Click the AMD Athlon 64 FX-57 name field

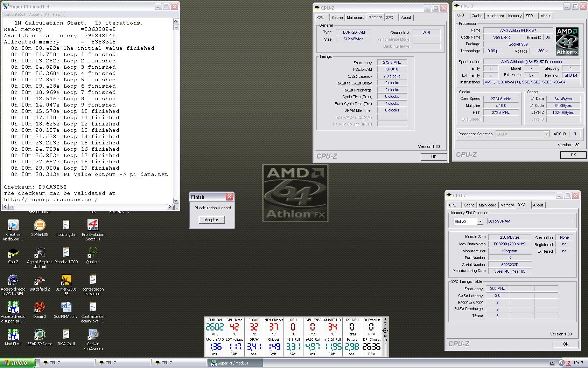[518, 30]
